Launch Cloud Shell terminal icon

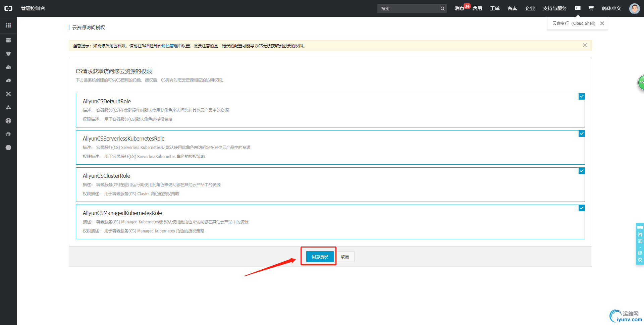tap(578, 8)
